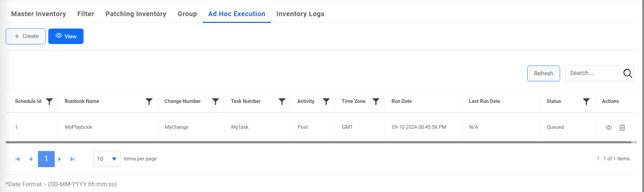Expand the items per page dropdown
The image size is (644, 192).
point(114,159)
